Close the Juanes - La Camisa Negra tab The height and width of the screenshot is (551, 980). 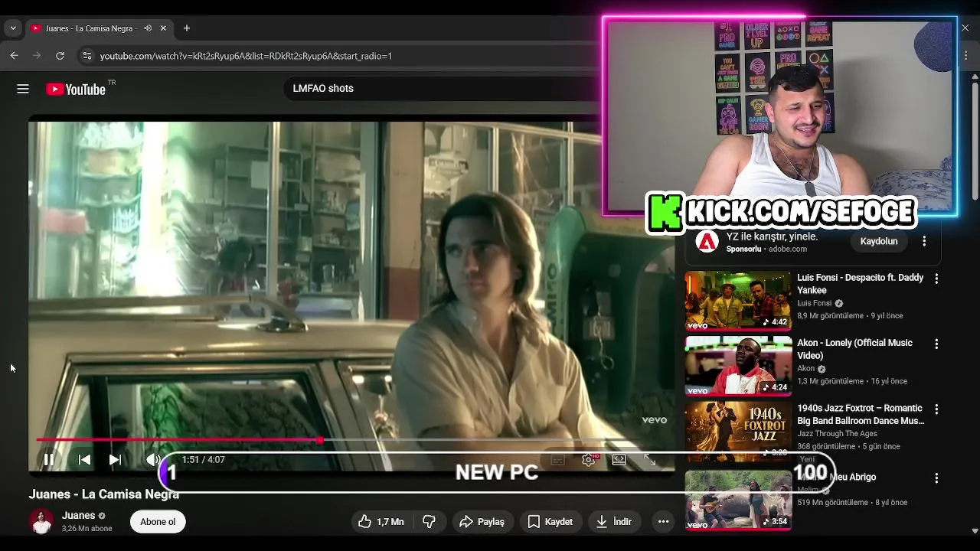pos(163,28)
